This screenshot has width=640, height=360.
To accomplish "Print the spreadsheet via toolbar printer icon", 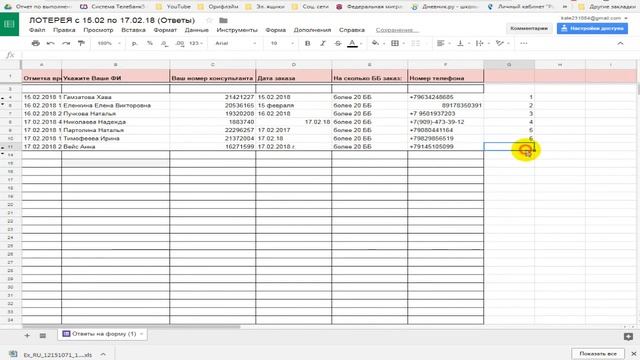I will [36, 43].
